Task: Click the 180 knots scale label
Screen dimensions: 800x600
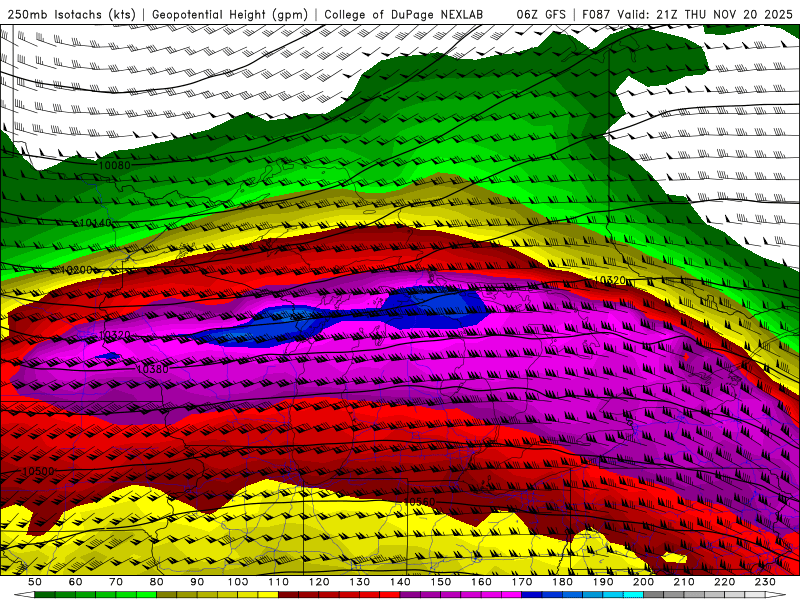Action: click(562, 582)
